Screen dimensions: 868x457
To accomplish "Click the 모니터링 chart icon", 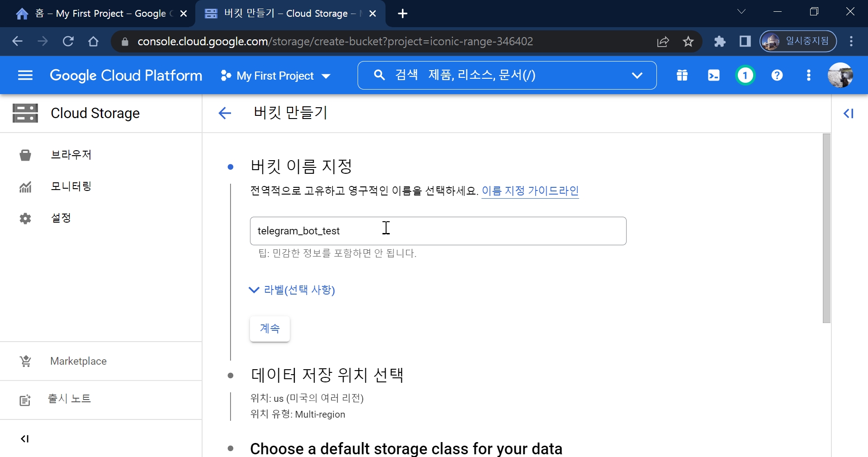I will click(x=25, y=186).
